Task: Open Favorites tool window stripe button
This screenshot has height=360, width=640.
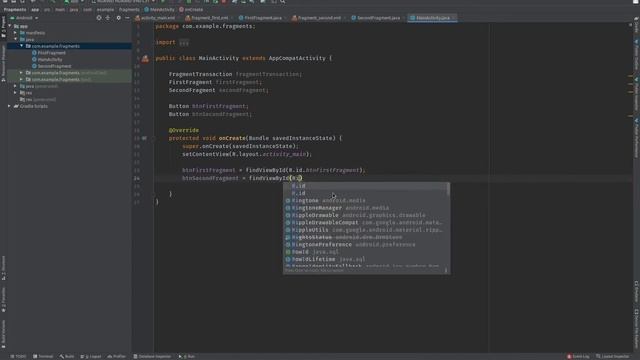Action: (4, 300)
